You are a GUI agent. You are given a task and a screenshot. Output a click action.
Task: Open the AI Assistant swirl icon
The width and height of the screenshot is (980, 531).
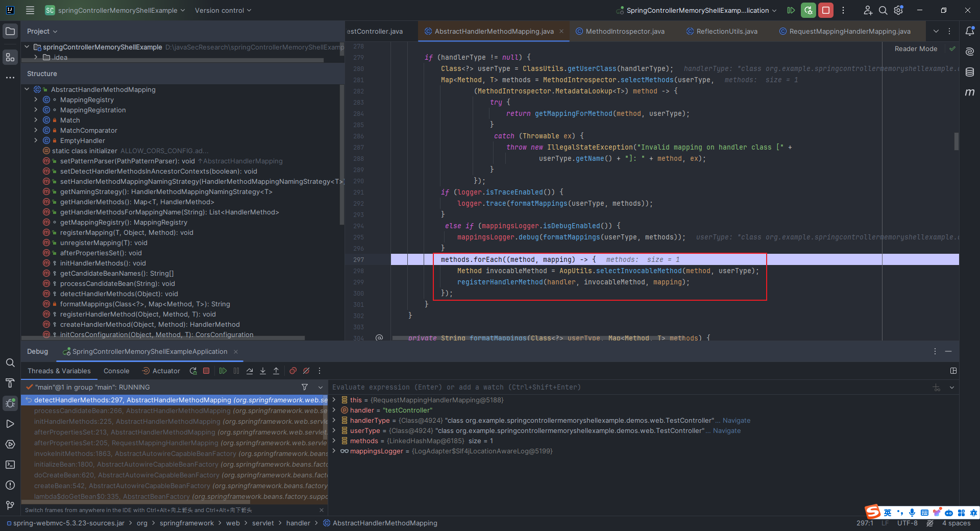(x=970, y=52)
